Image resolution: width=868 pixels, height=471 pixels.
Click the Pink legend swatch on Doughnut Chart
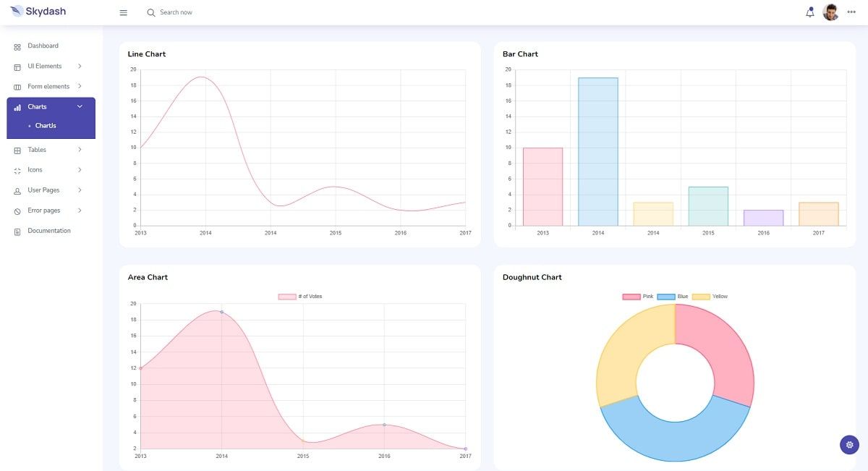pyautogui.click(x=631, y=296)
